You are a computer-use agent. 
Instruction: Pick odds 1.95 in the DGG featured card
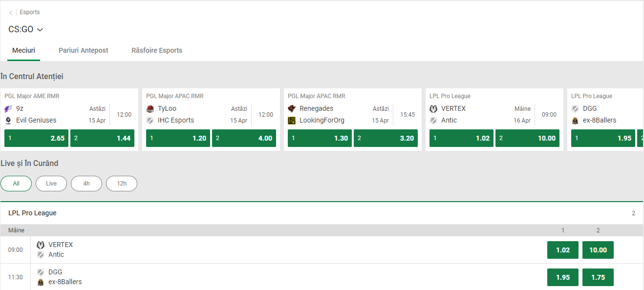(x=603, y=138)
